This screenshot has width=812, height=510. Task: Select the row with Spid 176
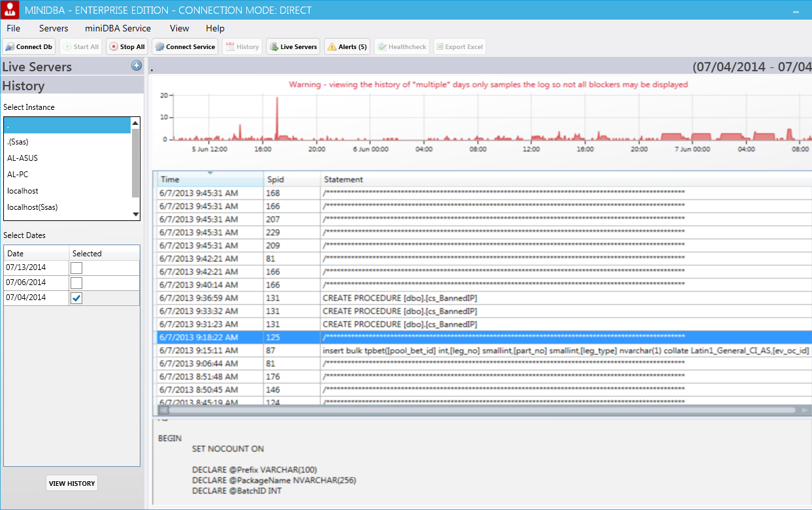click(485, 377)
